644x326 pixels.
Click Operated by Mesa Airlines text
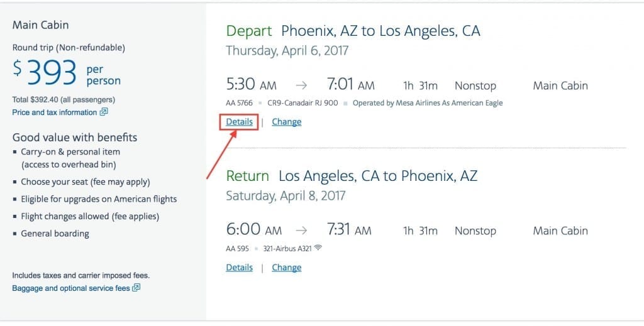pyautogui.click(x=428, y=103)
